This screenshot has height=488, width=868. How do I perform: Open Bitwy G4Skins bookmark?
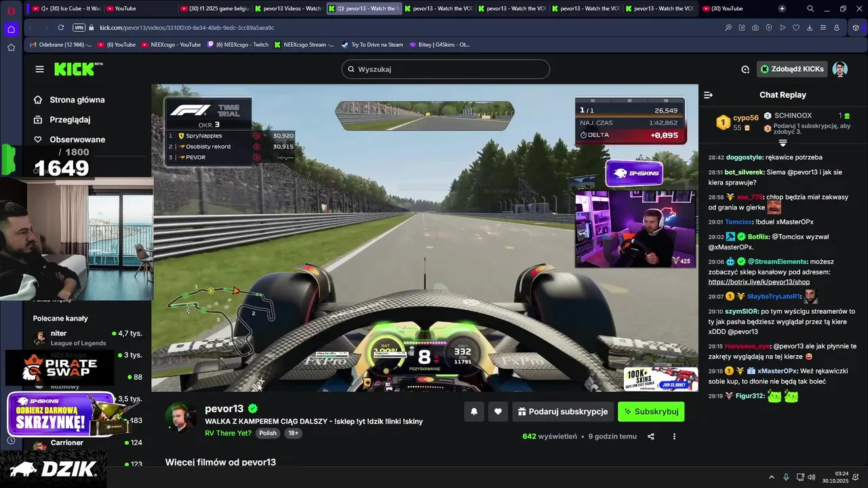439,45
